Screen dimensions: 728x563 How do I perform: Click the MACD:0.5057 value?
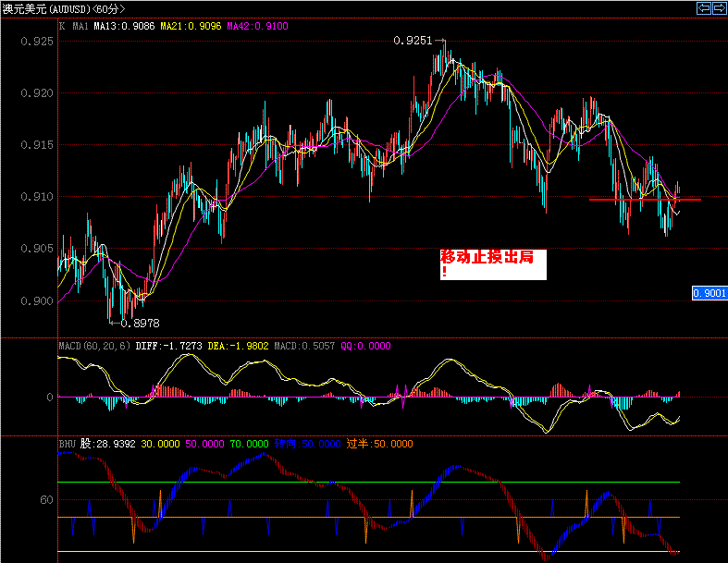(304, 346)
